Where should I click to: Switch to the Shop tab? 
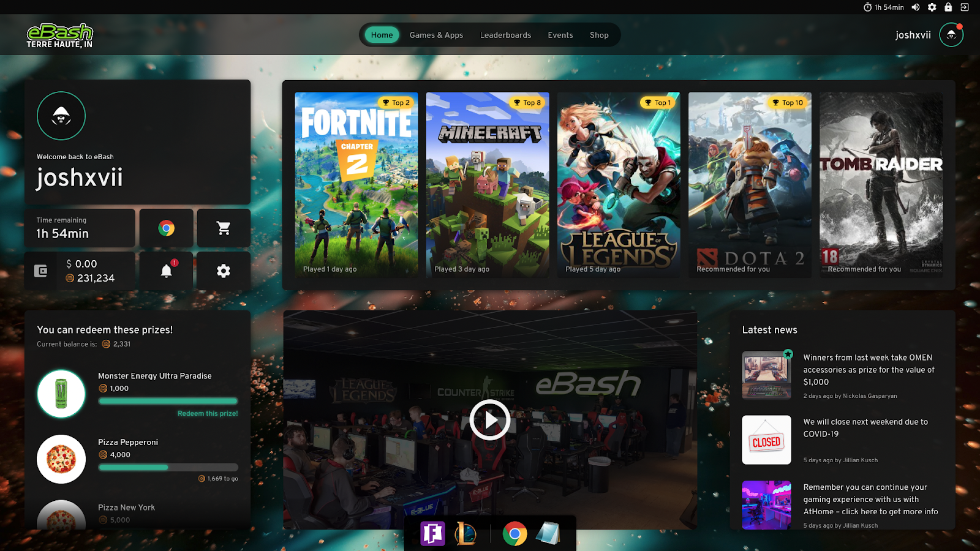tap(599, 35)
